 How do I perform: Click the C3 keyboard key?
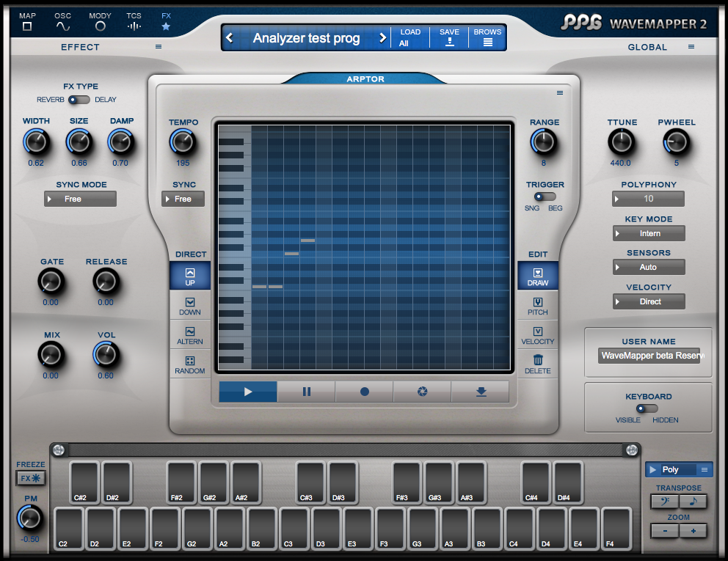tap(294, 529)
